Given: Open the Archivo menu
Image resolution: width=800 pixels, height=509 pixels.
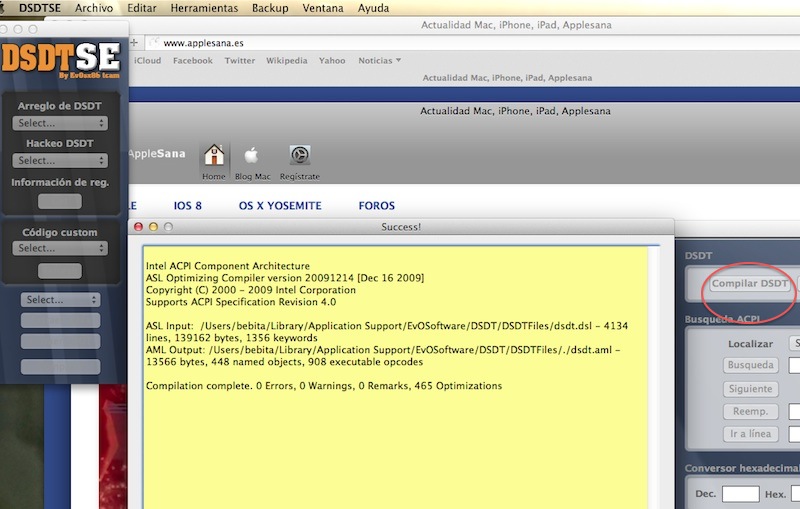Looking at the screenshot, I should click(94, 8).
